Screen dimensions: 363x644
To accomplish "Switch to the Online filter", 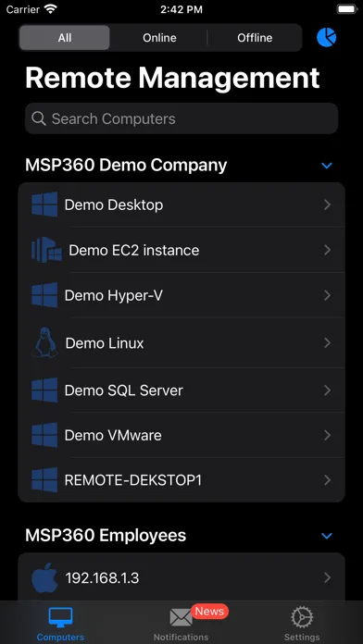I will pyautogui.click(x=159, y=38).
